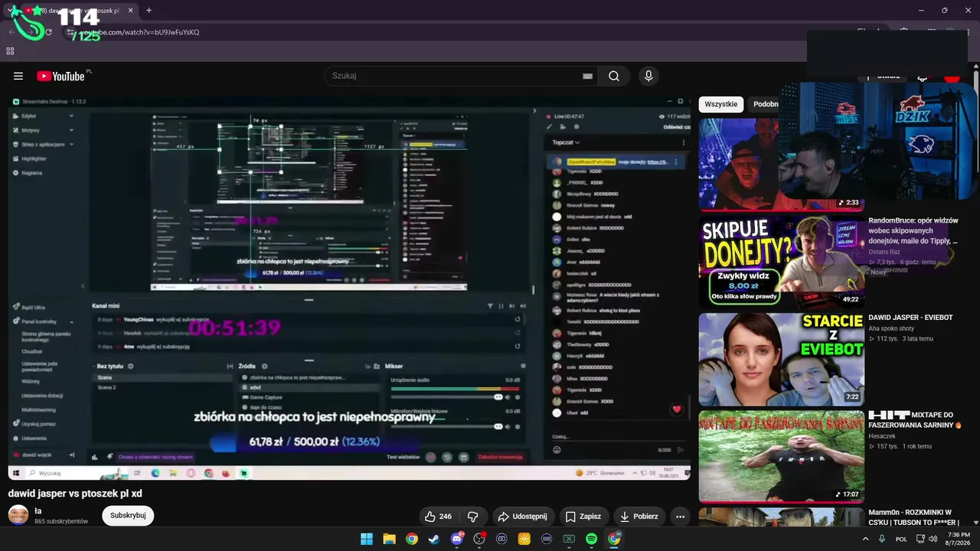The width and height of the screenshot is (980, 551).
Task: Open Discord from the taskbar
Action: pyautogui.click(x=457, y=539)
